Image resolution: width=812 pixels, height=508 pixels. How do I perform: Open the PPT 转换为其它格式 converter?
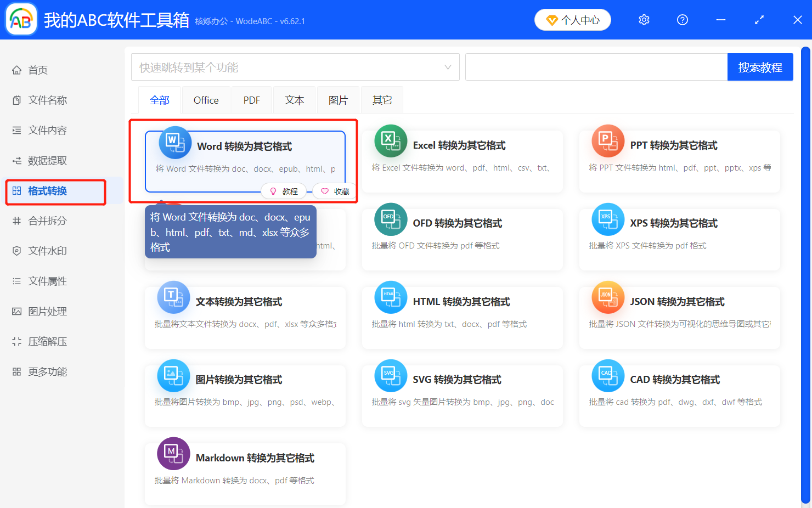tap(679, 145)
